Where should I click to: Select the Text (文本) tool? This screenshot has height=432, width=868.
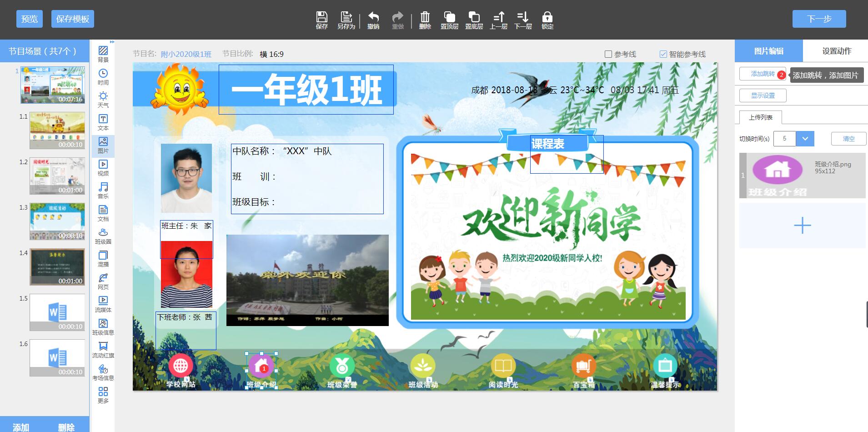[x=103, y=122]
